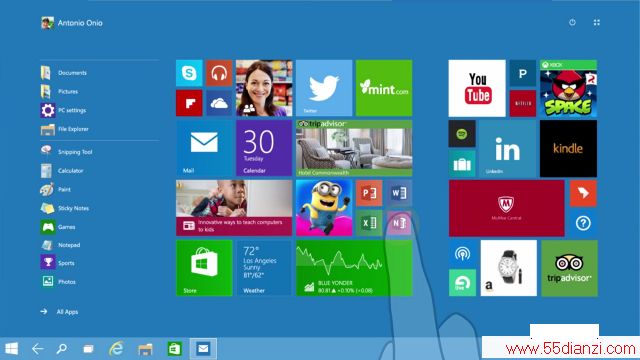Open the Blue Yonder finance chart tile
The width and height of the screenshot is (640, 360).
[x=354, y=268]
